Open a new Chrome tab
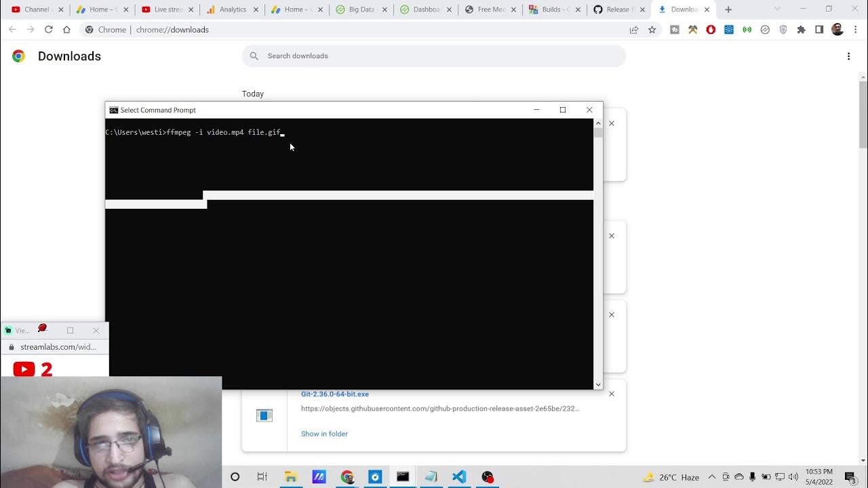Viewport: 868px width, 488px height. [728, 9]
